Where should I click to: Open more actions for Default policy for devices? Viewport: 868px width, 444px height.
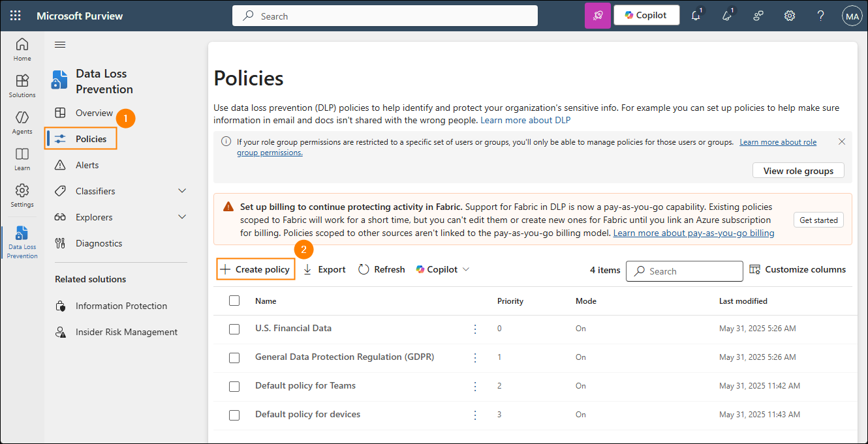point(475,415)
